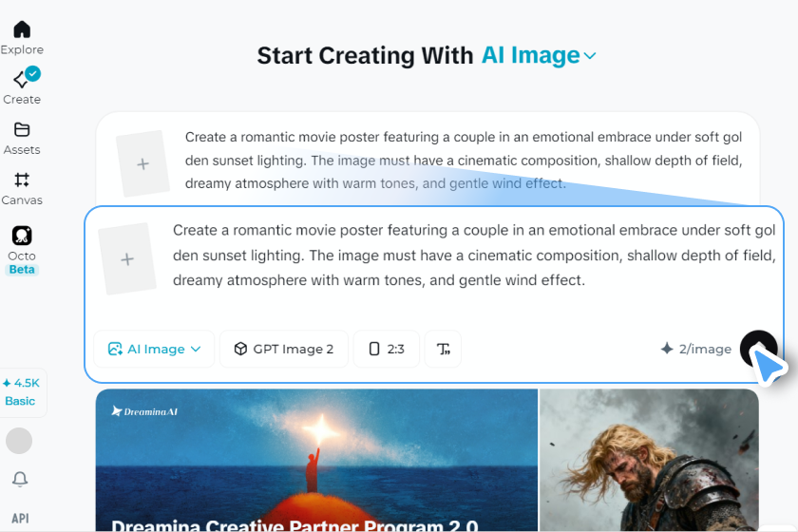This screenshot has height=532, width=798.
Task: Open the AI Image mode dropdown
Action: pyautogui.click(x=154, y=349)
